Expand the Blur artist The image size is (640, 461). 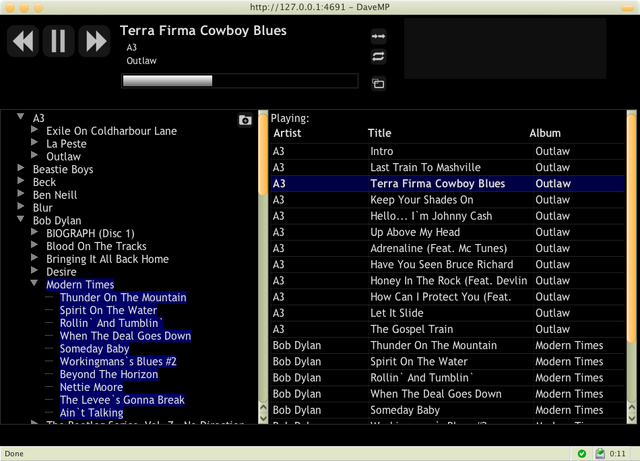pyautogui.click(x=21, y=206)
